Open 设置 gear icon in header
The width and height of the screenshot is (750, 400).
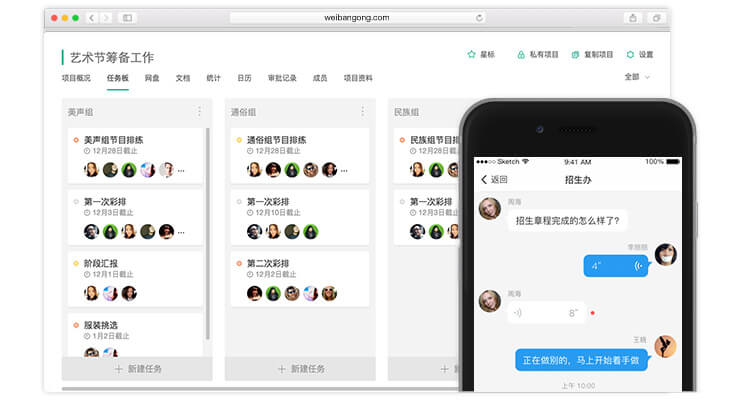click(630, 55)
